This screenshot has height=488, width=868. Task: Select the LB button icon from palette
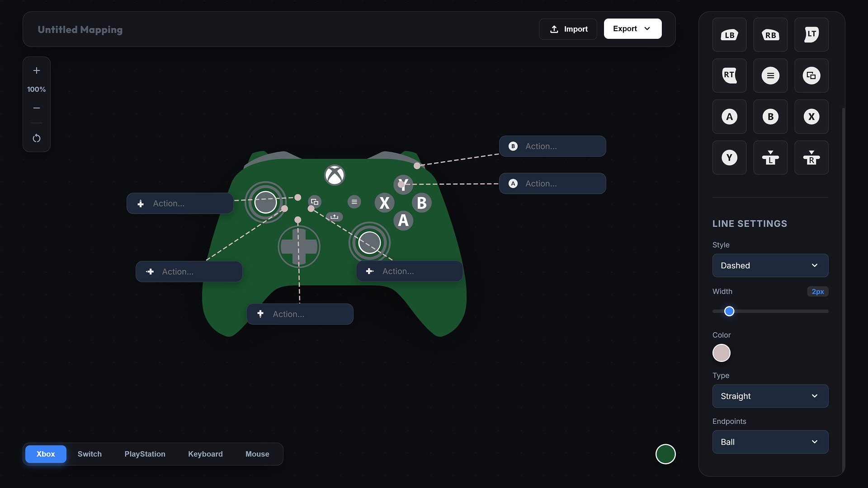729,35
